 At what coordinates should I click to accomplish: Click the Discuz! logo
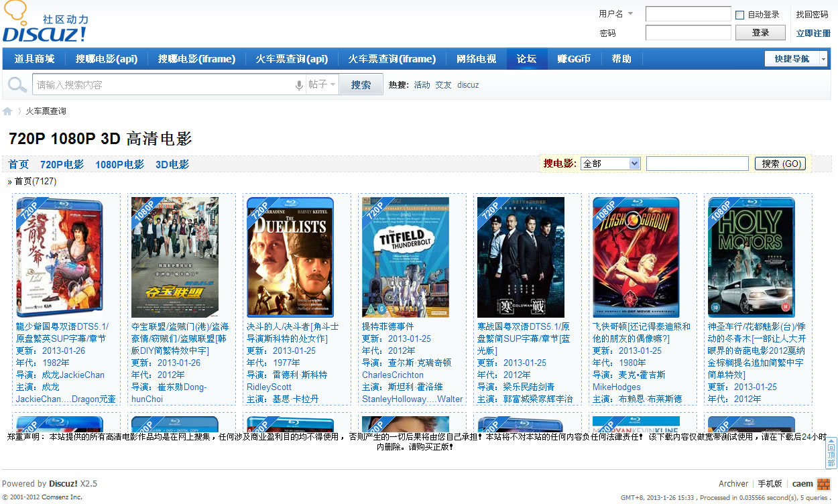(44, 23)
